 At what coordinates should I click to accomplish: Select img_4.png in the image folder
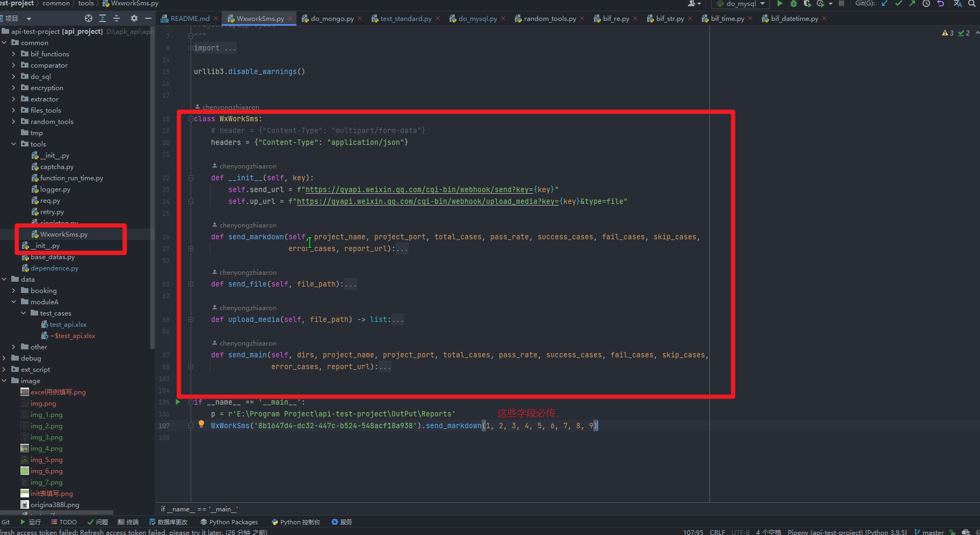[x=46, y=448]
